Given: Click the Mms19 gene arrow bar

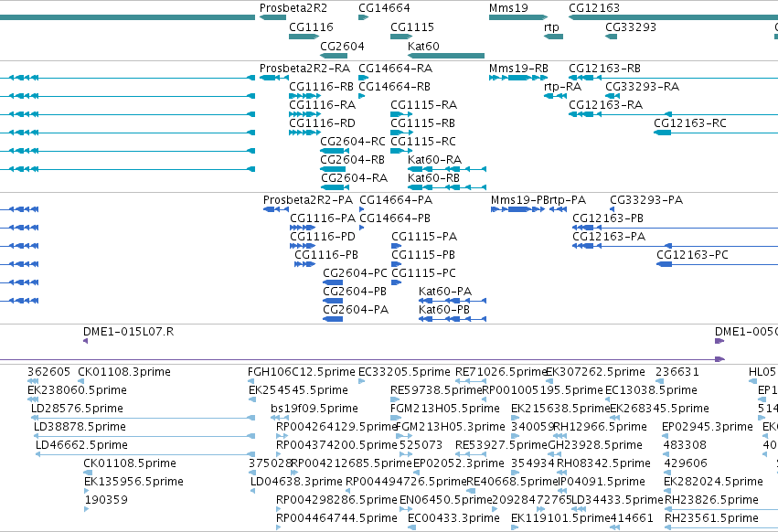Looking at the screenshot, I should [518, 17].
